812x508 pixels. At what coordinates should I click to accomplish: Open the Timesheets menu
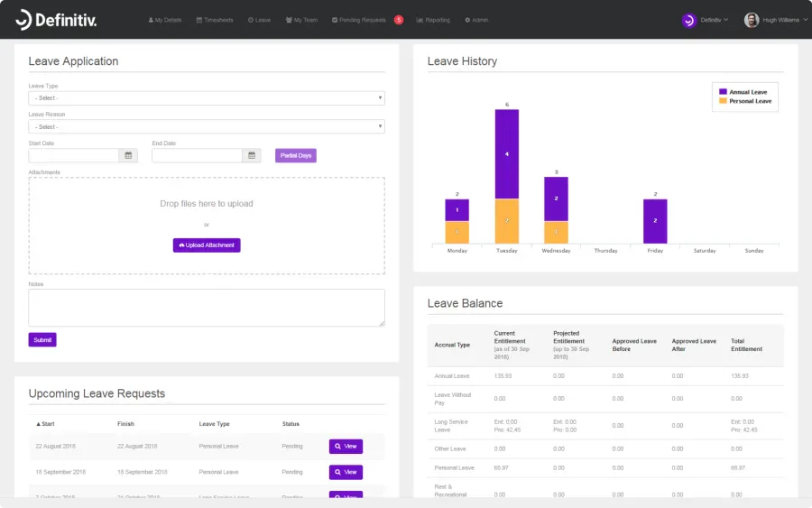215,20
